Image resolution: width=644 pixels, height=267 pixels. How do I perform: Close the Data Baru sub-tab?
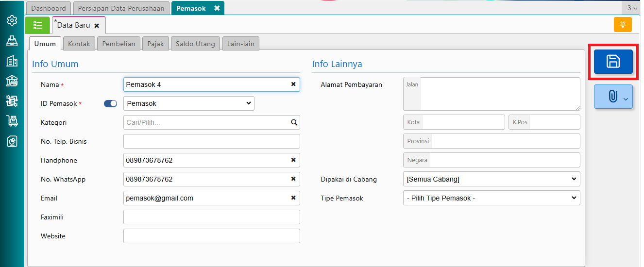[x=97, y=26]
